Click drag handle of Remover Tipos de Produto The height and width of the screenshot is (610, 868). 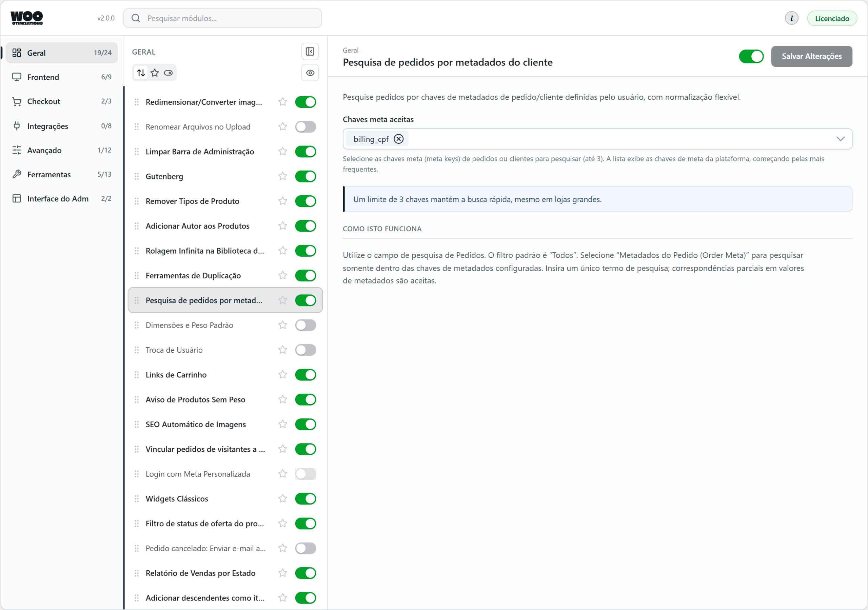point(137,201)
